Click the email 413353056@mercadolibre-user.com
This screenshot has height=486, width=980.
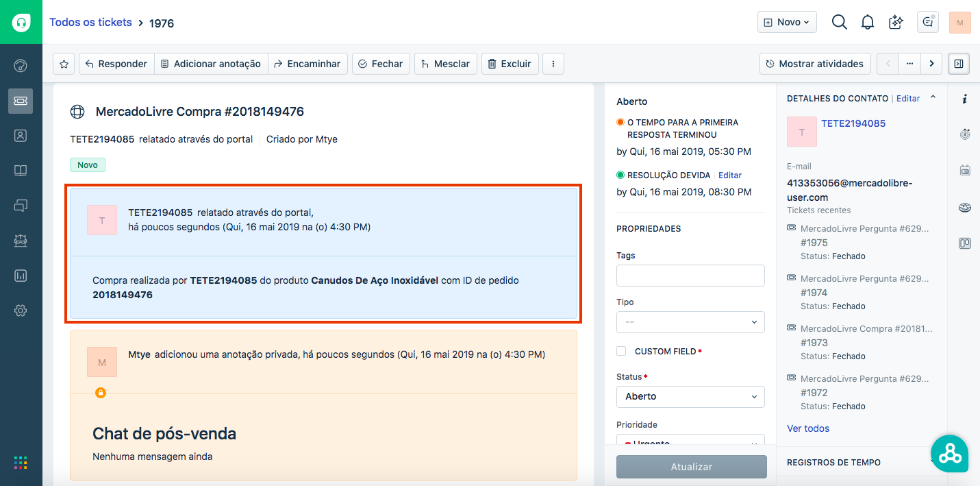(x=850, y=190)
